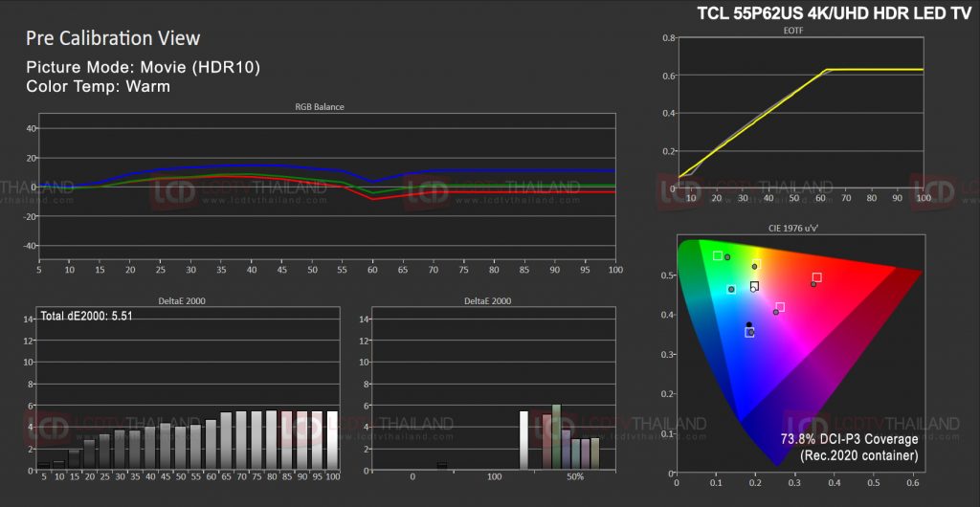Click the white point target square in the CIE diagram
Viewport: 980px width, 507px height.
[x=754, y=287]
